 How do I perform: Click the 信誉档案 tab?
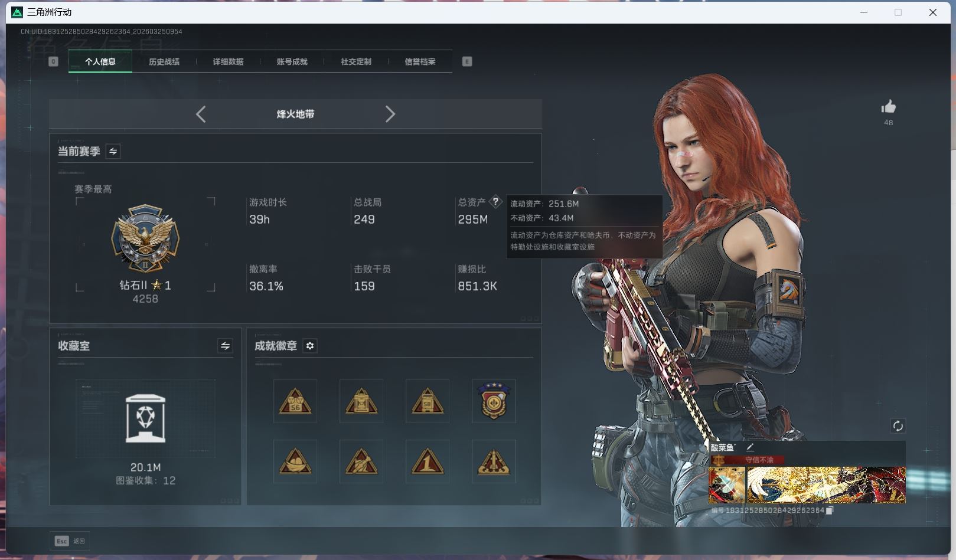tap(420, 61)
